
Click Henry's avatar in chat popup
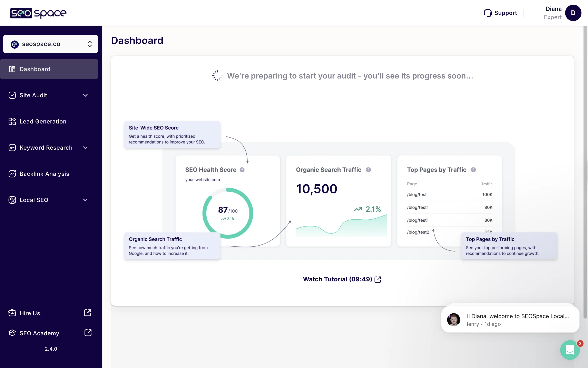453,320
